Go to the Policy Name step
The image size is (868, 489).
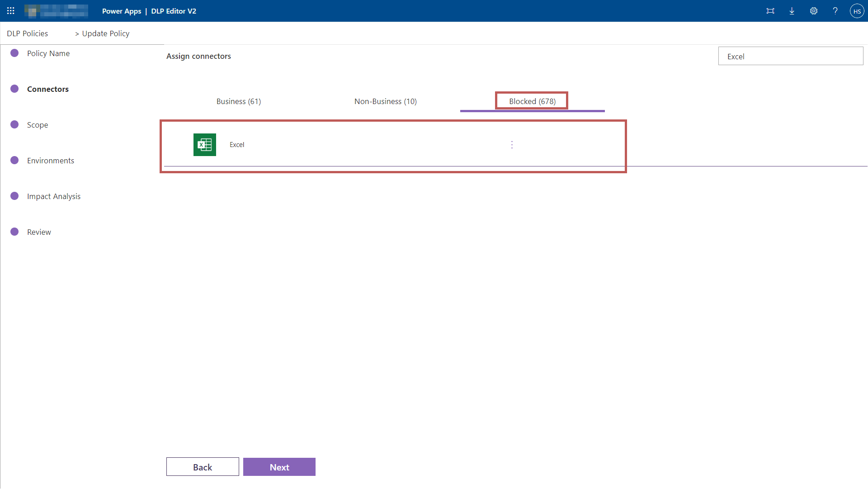[x=48, y=53]
